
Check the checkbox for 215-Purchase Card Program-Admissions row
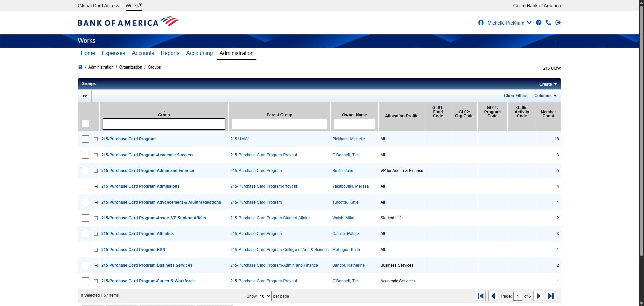click(x=85, y=186)
